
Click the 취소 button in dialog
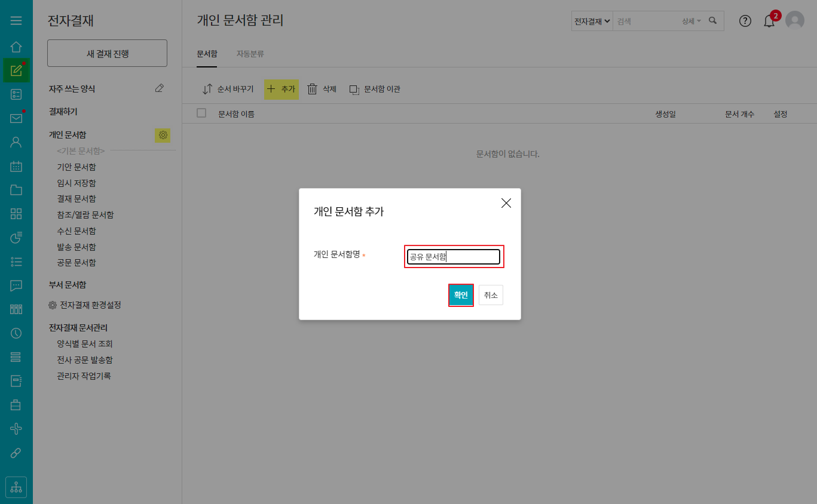[491, 295]
